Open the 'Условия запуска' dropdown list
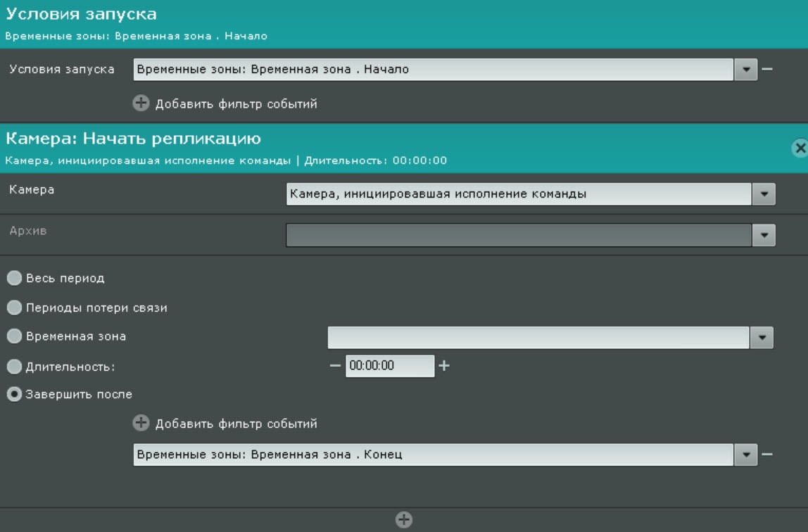808x532 pixels. (x=745, y=70)
